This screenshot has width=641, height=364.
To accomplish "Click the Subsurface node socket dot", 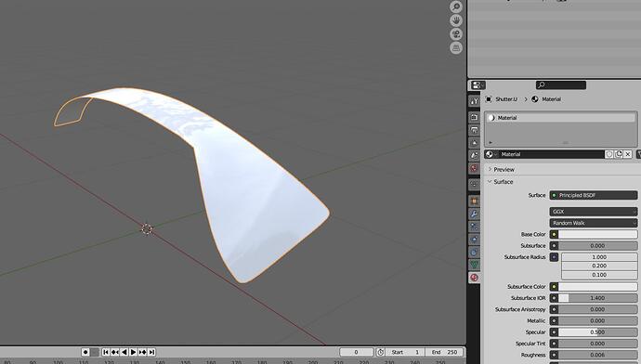I will (554, 245).
